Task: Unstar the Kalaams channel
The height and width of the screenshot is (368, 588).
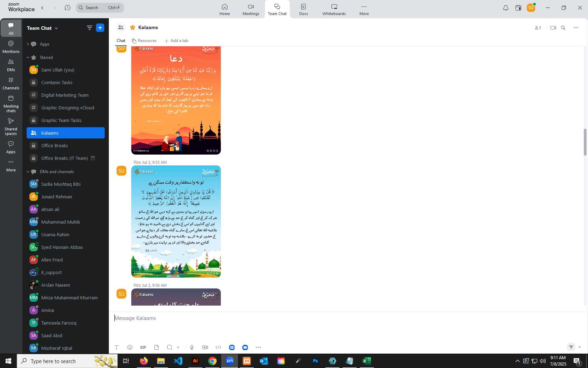Action: [133, 27]
